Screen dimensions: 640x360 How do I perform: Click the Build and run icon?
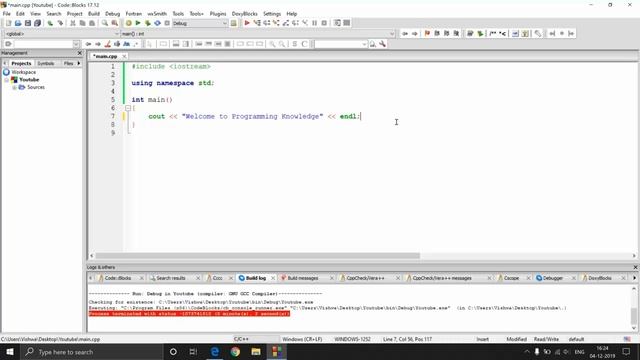click(148, 23)
